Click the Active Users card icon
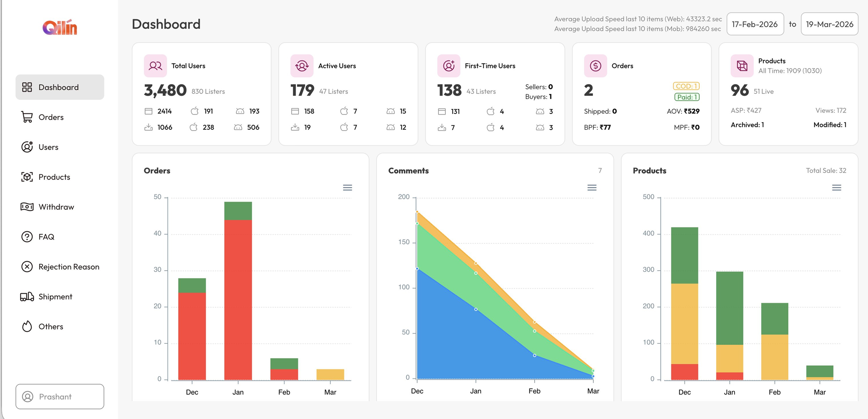This screenshot has height=419, width=868. [302, 66]
